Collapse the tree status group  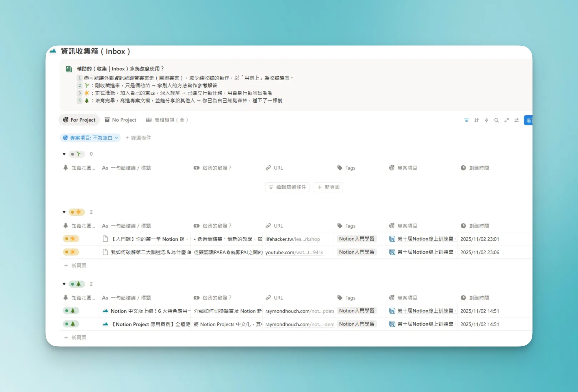click(64, 284)
